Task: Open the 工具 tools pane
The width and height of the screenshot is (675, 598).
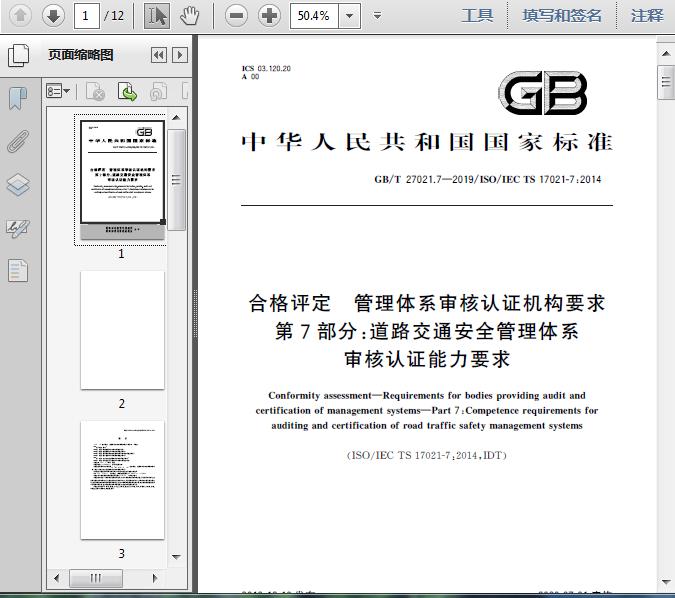Action: 477,16
